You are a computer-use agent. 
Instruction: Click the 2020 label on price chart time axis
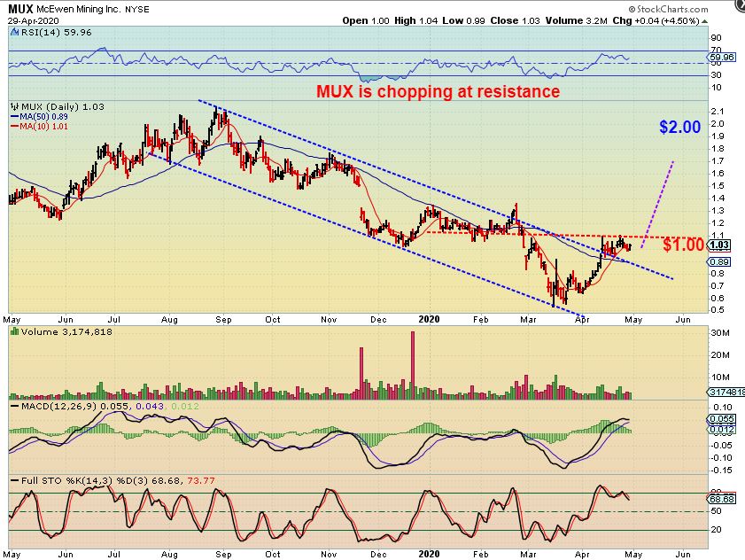pos(429,320)
